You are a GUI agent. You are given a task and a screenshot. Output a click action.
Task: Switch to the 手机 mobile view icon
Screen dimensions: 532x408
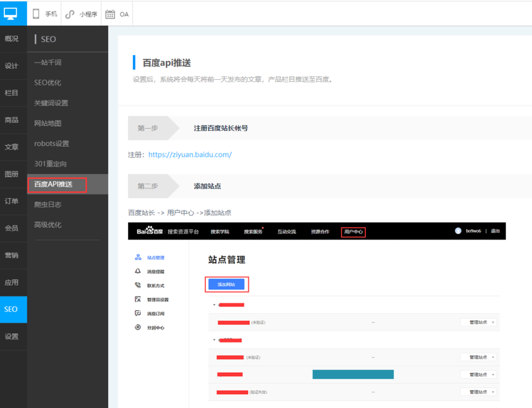click(36, 14)
